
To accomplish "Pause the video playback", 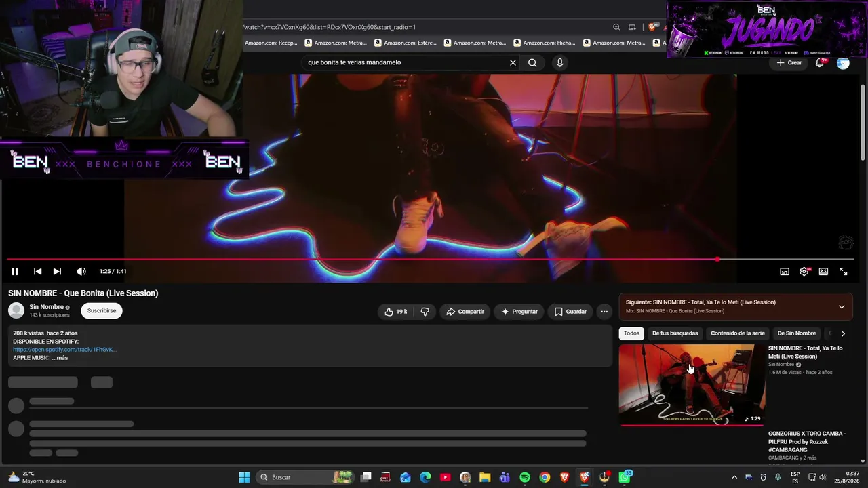I will (14, 271).
